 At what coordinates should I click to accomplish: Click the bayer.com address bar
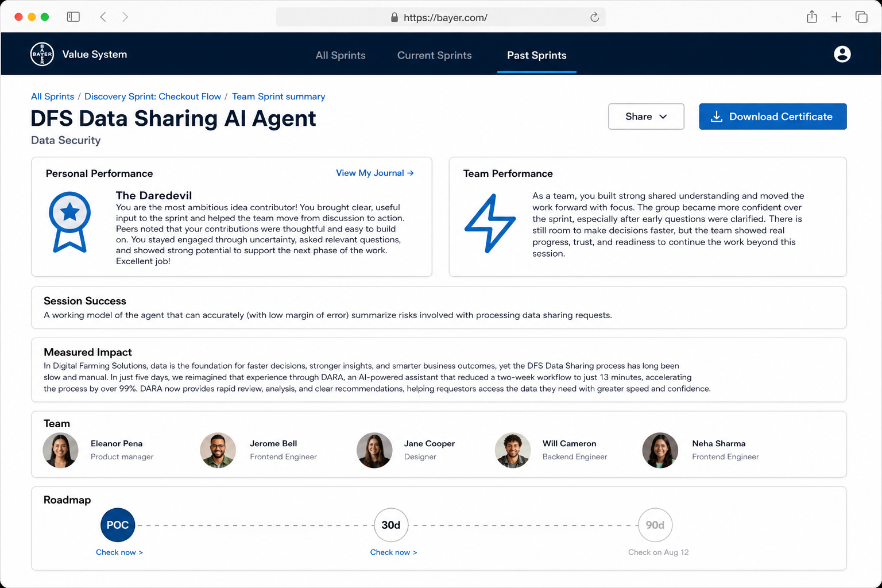(x=440, y=17)
